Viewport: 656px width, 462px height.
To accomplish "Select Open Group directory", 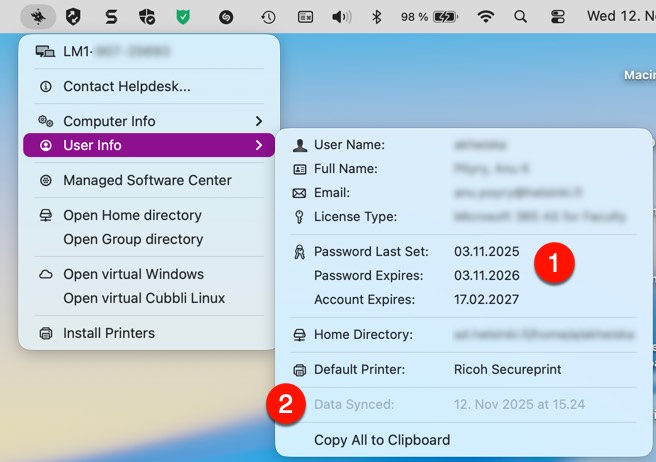I will pos(133,239).
